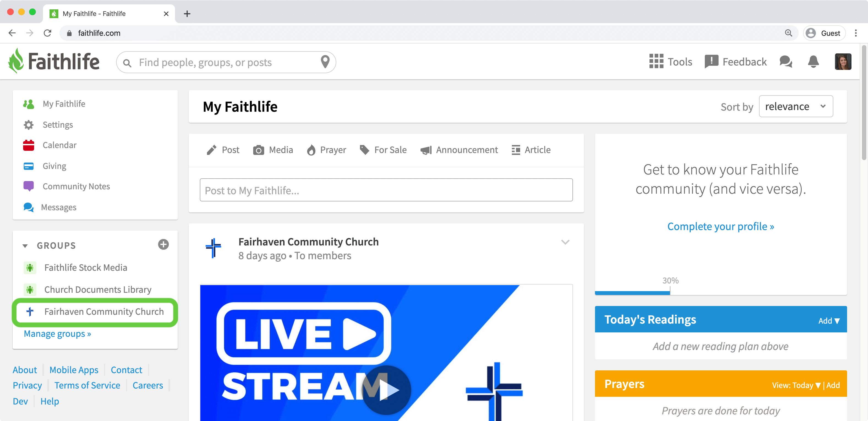The width and height of the screenshot is (868, 421).
Task: Expand the Fairhaven post options chevron
Action: [565, 242]
